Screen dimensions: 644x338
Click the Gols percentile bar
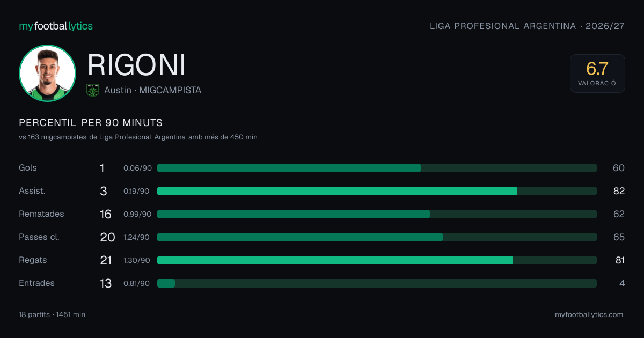tap(377, 168)
